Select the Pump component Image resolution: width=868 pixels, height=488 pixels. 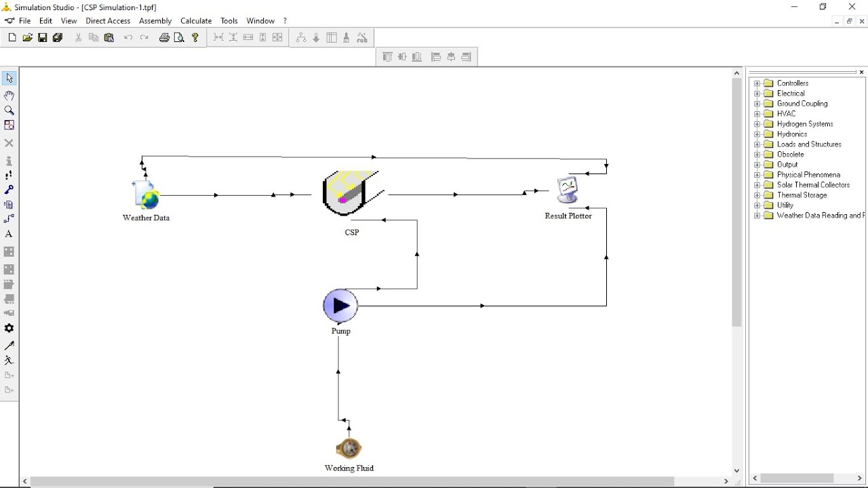point(340,307)
